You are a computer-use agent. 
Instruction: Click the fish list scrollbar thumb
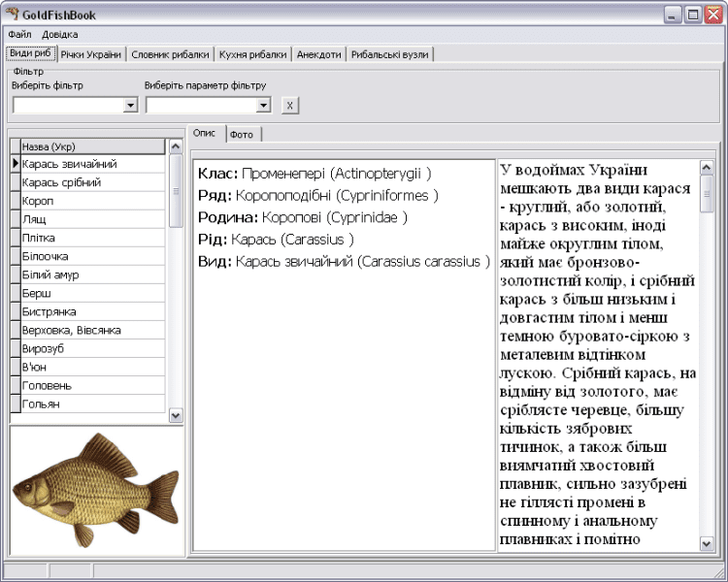click(176, 191)
